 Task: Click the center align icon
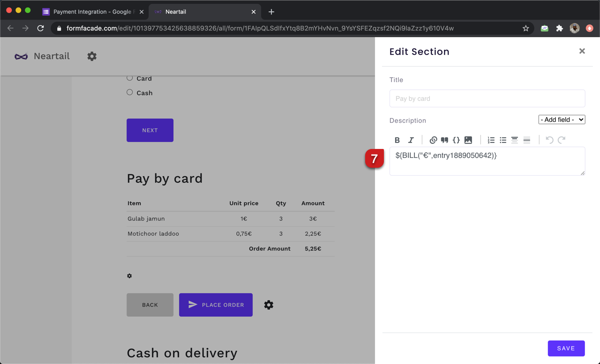[x=514, y=140]
